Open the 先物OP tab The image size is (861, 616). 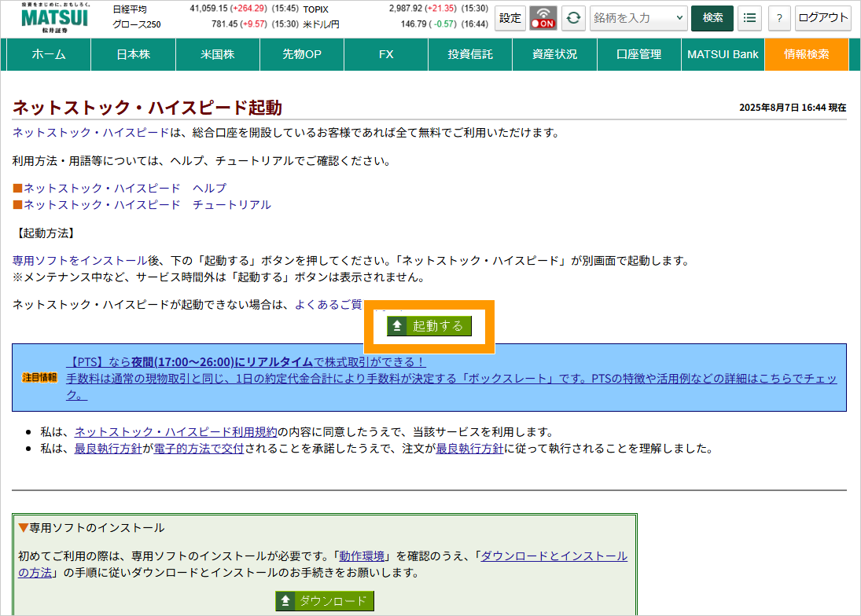(x=301, y=54)
